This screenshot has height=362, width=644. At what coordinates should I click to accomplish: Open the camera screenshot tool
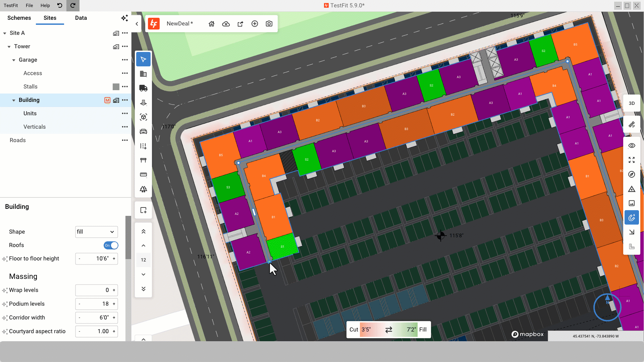[x=269, y=24]
